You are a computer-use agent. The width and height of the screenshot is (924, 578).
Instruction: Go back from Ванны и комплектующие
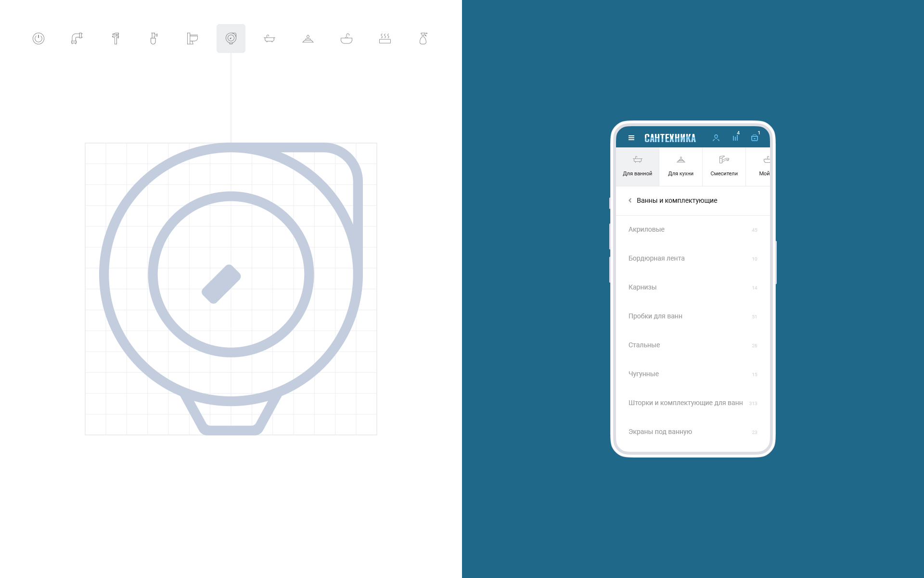click(x=630, y=200)
